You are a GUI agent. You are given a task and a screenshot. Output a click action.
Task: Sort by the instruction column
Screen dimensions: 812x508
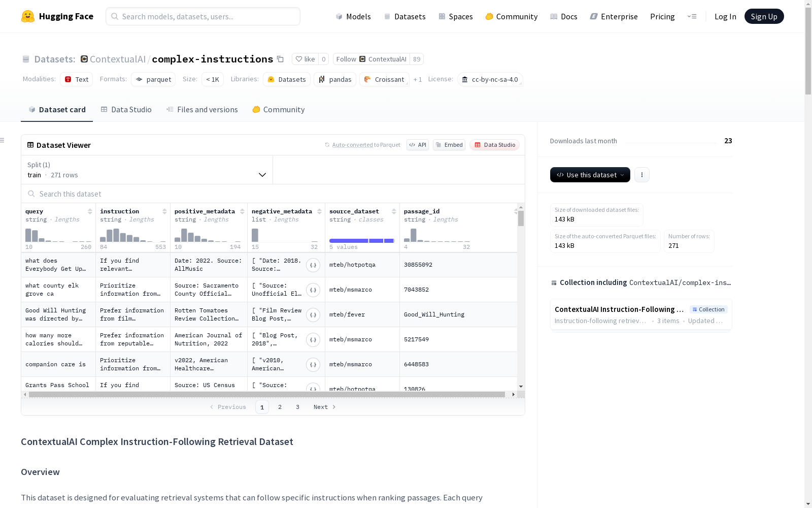164,211
